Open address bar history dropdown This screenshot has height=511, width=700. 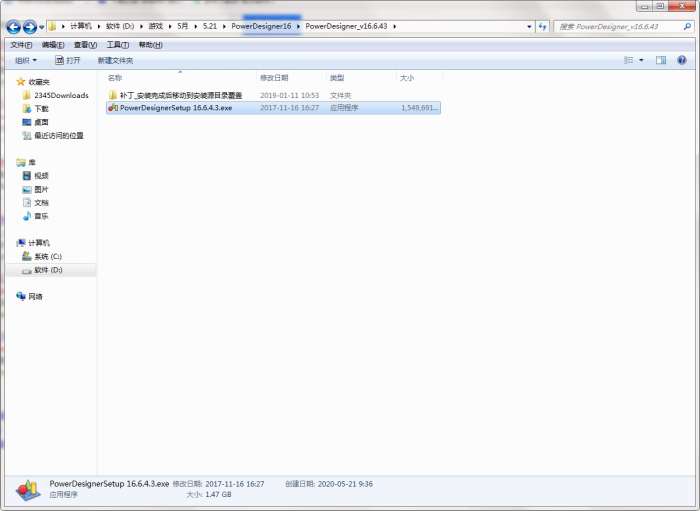tap(529, 27)
